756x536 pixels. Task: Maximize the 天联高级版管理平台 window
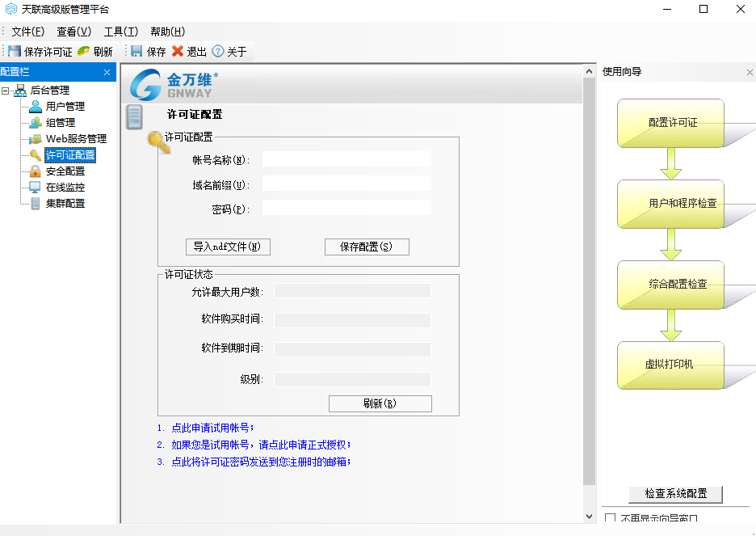click(x=703, y=9)
